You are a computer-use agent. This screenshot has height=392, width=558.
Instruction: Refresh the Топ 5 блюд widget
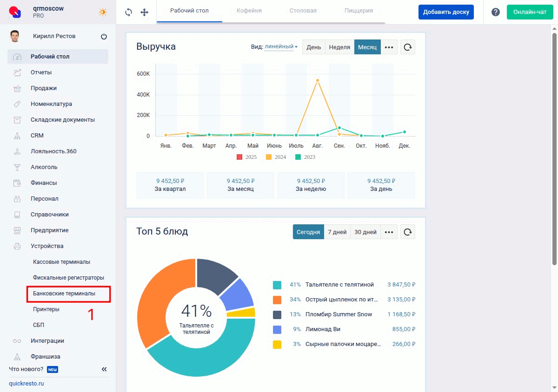pyautogui.click(x=408, y=232)
